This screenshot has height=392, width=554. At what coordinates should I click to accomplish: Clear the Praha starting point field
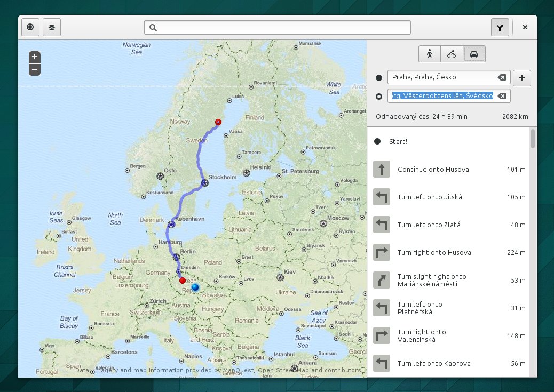click(x=502, y=77)
